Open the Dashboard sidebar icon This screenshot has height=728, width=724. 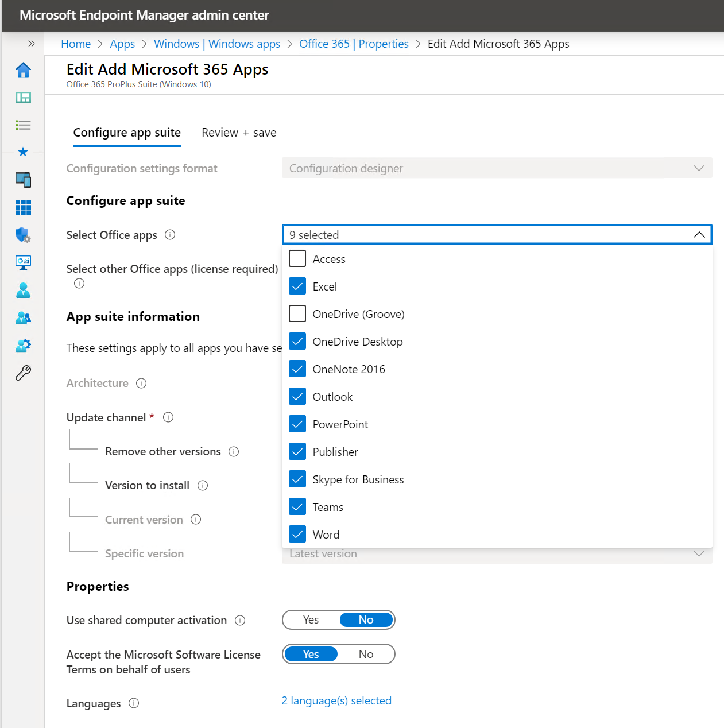(23, 98)
